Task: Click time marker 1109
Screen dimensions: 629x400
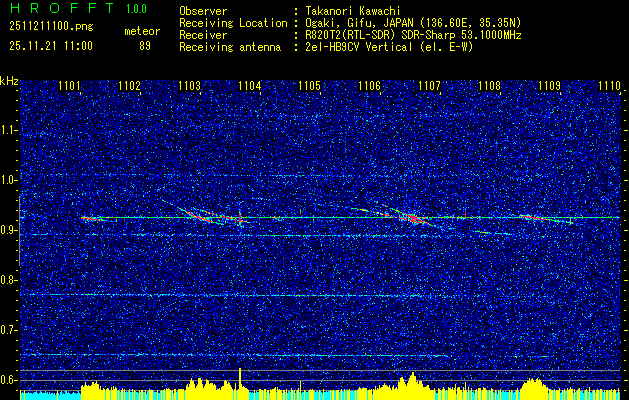Action: tap(550, 86)
